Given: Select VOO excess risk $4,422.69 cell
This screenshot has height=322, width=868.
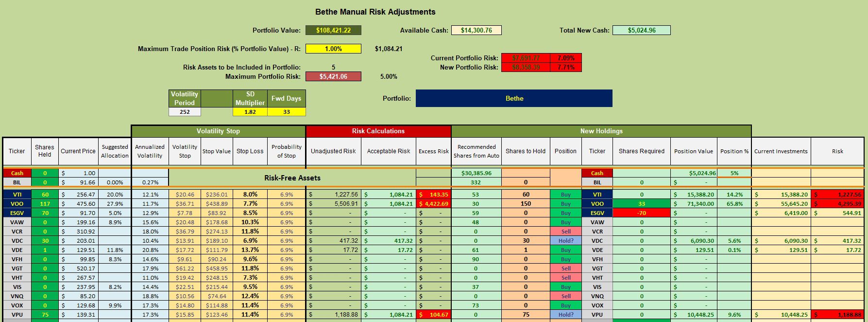Looking at the screenshot, I should click(x=434, y=204).
